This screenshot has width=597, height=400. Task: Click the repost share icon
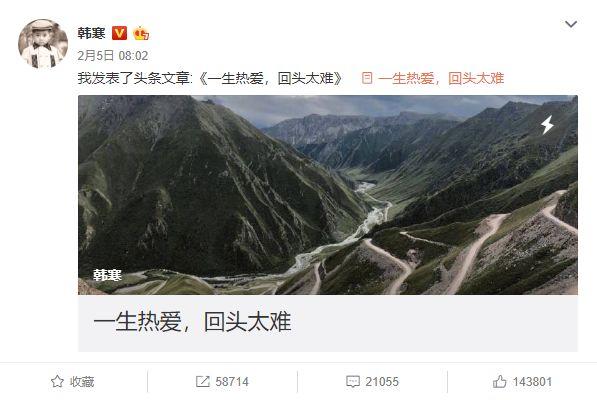203,381
